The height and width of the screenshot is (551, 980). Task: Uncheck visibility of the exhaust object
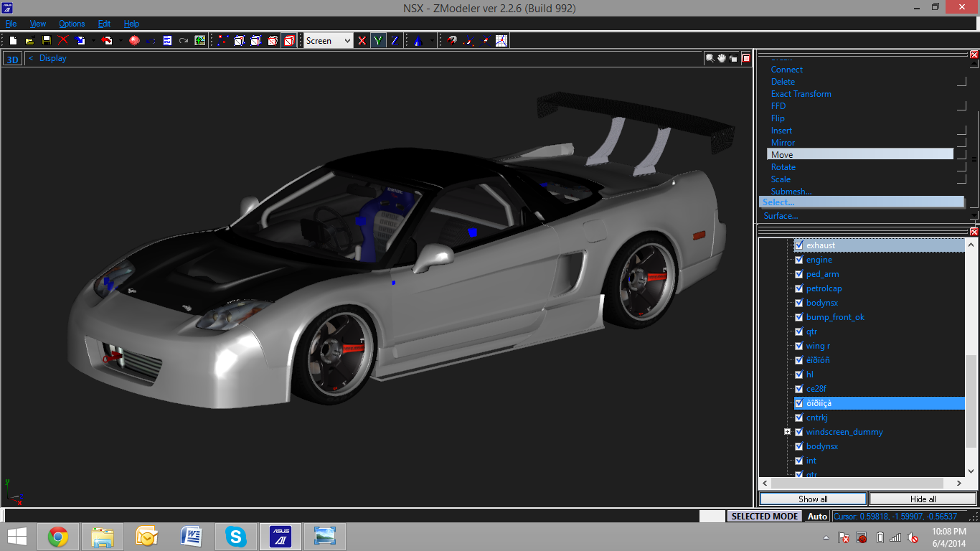(798, 245)
